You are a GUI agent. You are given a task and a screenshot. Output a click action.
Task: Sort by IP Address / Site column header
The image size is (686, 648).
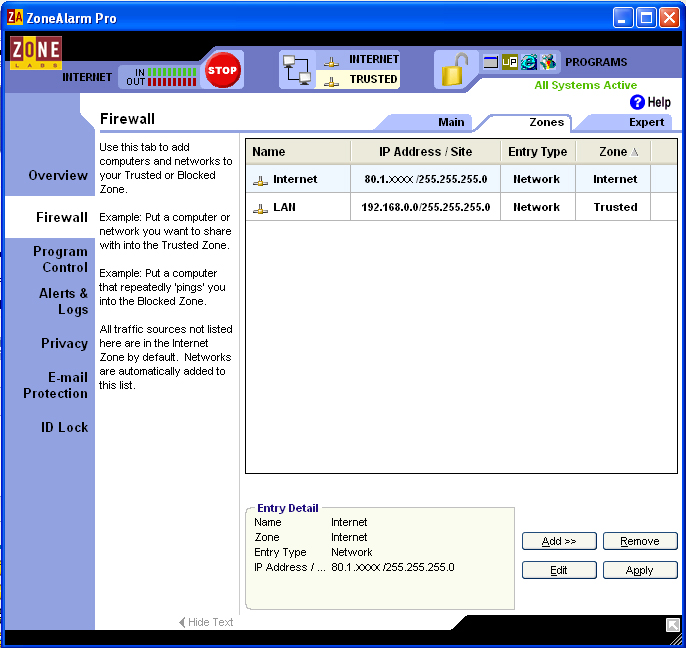pyautogui.click(x=426, y=152)
